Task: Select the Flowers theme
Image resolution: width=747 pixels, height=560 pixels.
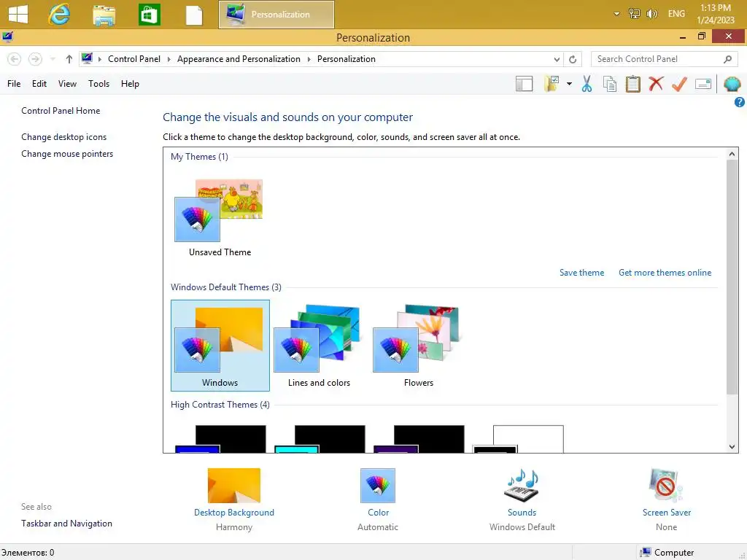Action: click(x=418, y=346)
